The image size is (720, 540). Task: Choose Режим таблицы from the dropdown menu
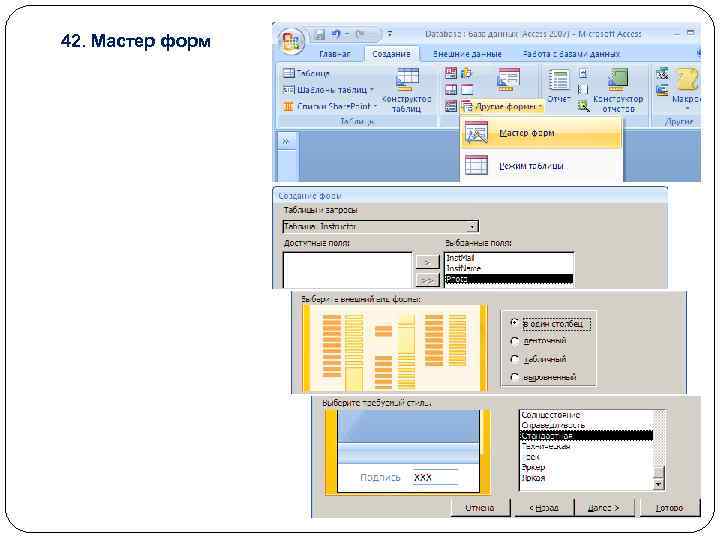coord(540,166)
